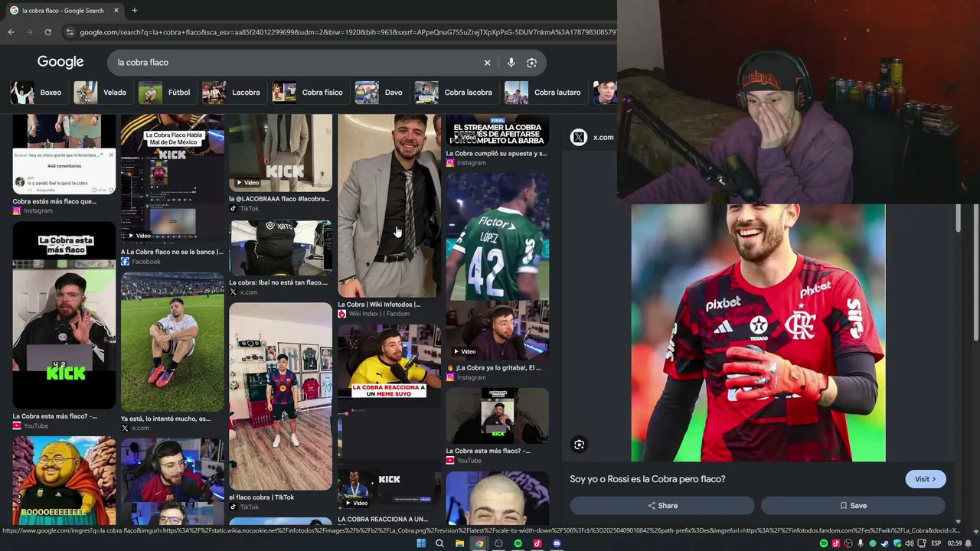Clear the search box with the X icon
Viewport: 980px width, 551px height.
487,63
